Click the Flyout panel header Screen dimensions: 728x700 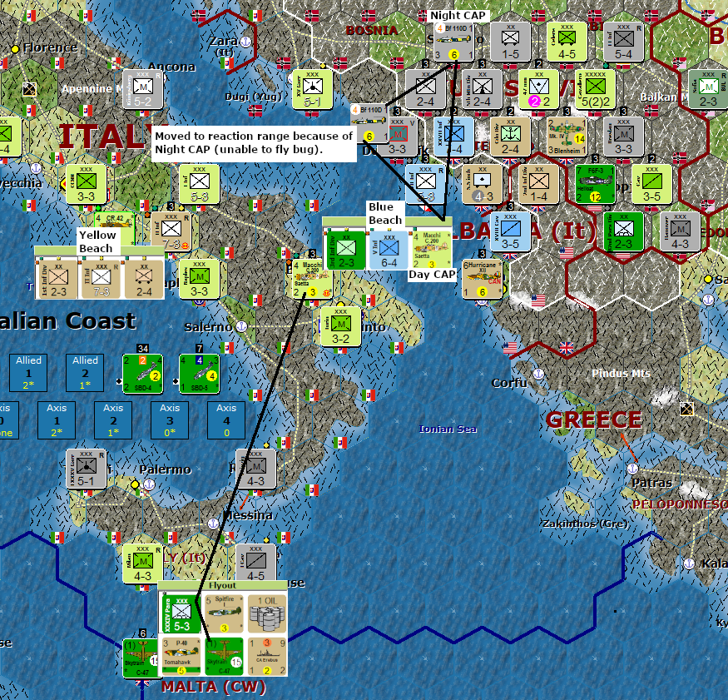pos(222,586)
